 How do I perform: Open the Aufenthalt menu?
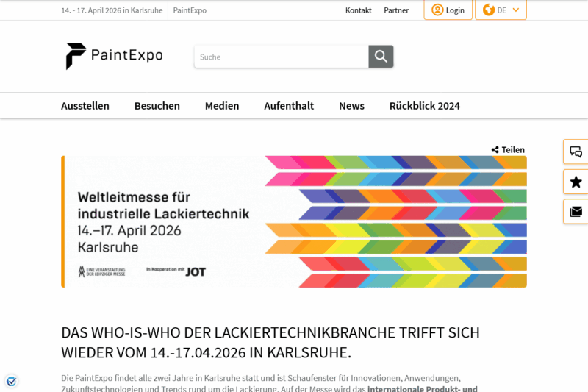pyautogui.click(x=289, y=106)
